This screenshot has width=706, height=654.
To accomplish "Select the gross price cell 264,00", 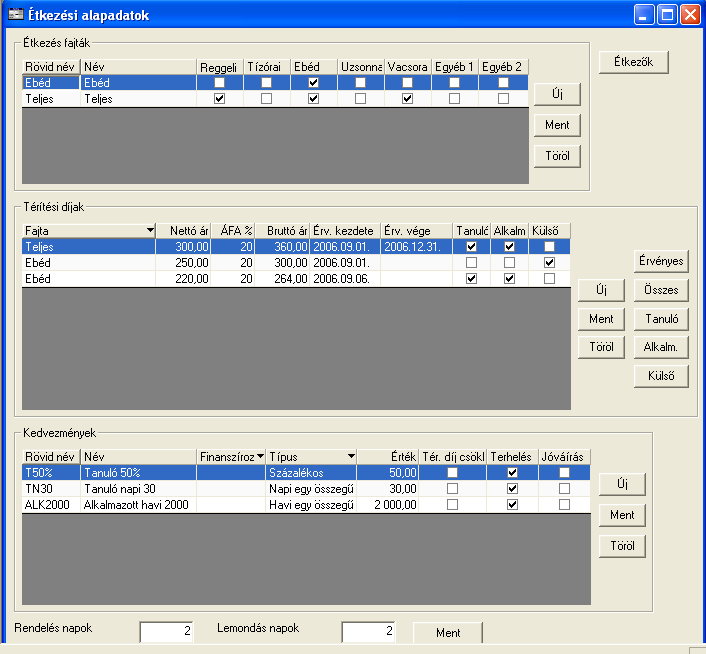I will (283, 279).
